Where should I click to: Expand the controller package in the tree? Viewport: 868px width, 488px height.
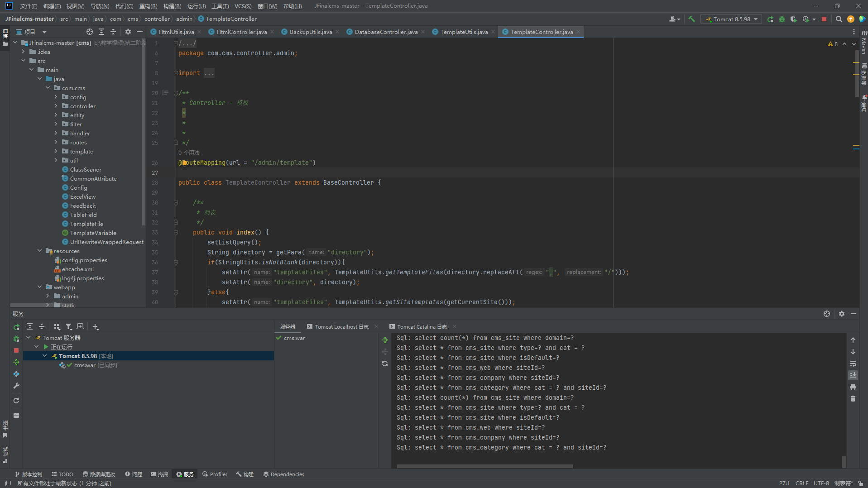[x=56, y=106]
